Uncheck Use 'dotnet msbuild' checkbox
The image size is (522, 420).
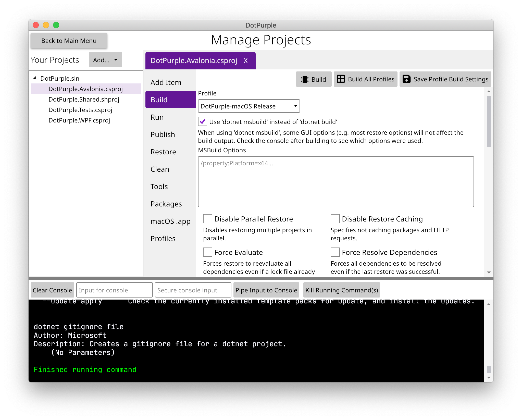[x=202, y=121]
